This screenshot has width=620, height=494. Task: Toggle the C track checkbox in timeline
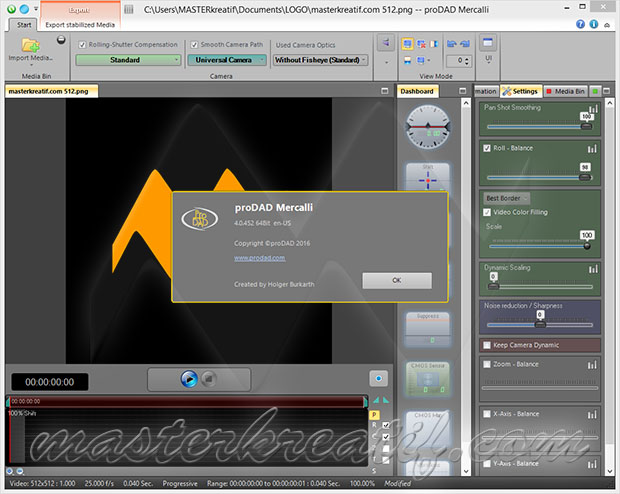click(x=386, y=437)
